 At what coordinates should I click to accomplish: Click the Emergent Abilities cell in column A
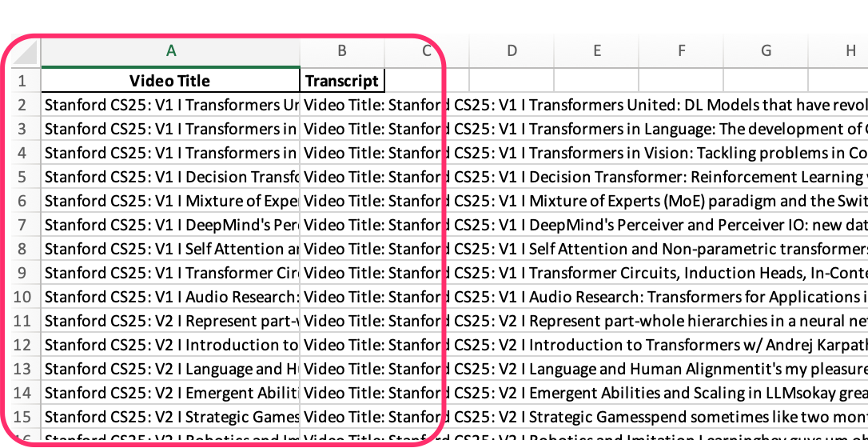tap(170, 393)
